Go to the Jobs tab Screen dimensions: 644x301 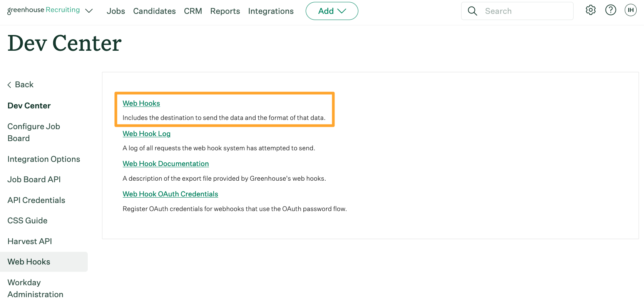pyautogui.click(x=116, y=11)
